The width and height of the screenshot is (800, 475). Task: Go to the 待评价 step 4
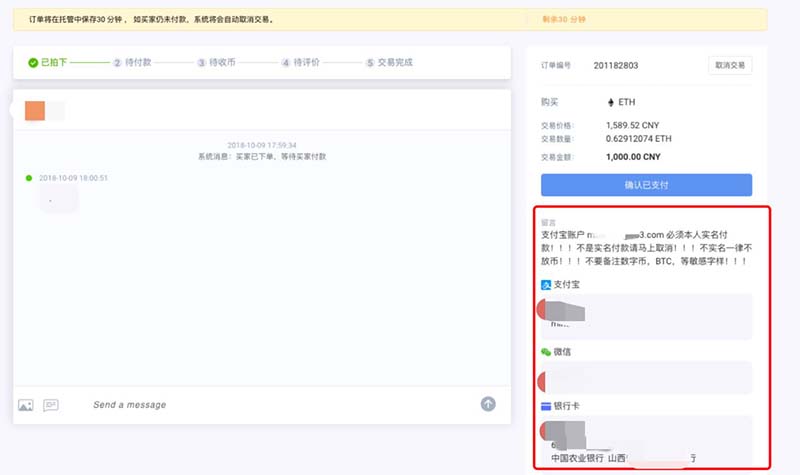(x=300, y=62)
